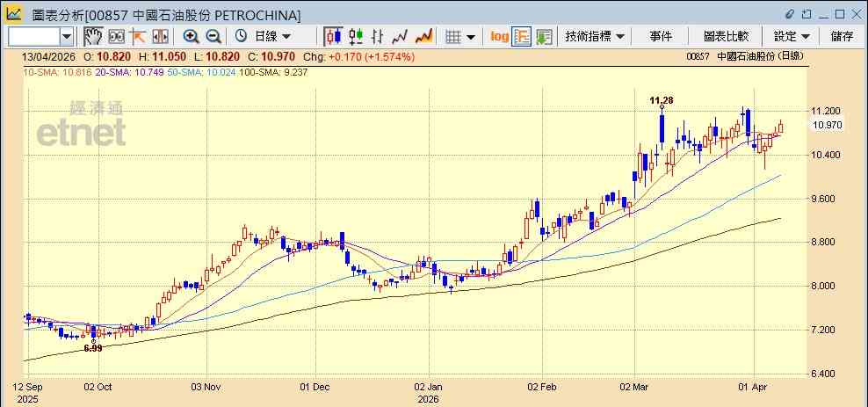Click the 00857 中國石油股份 (日線) chart title

click(x=744, y=56)
